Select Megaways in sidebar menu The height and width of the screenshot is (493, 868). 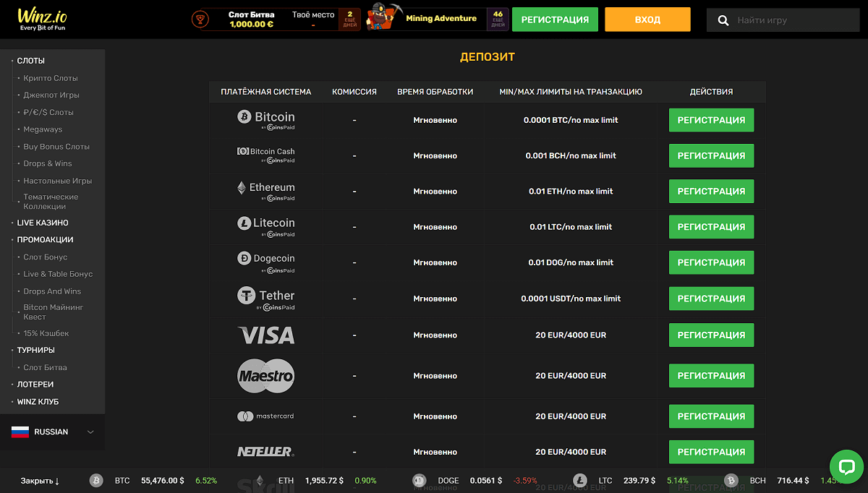pyautogui.click(x=43, y=129)
